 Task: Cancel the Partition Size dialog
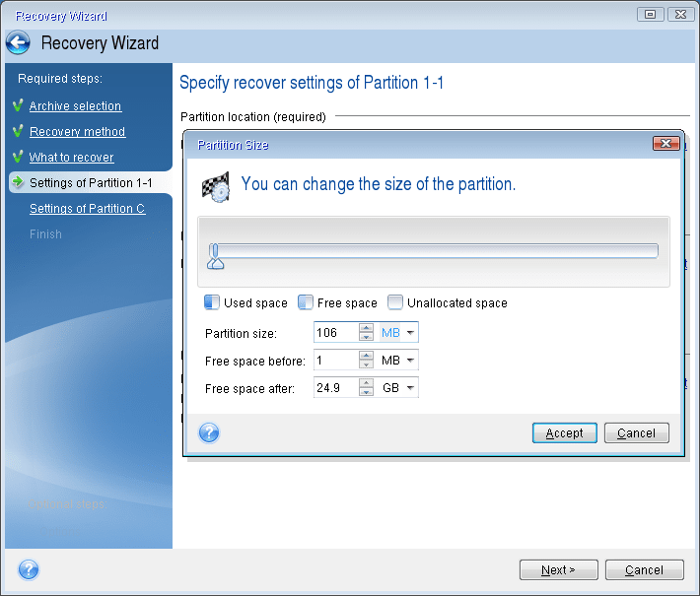636,432
